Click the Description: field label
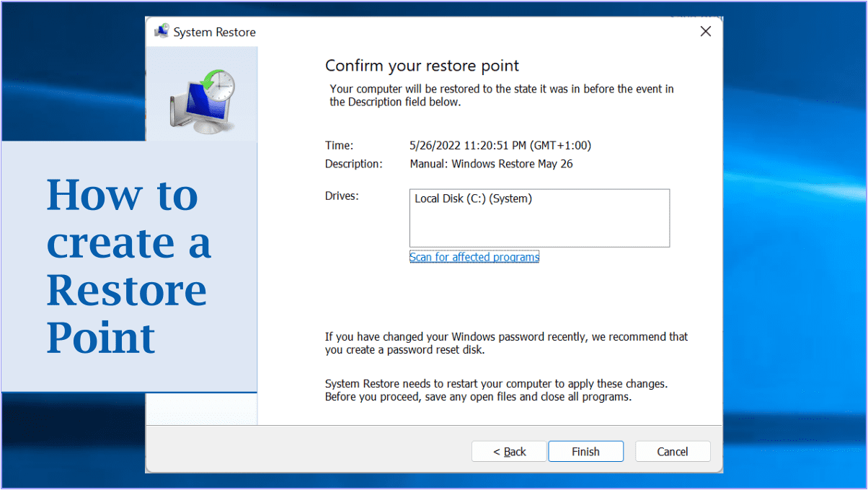 pyautogui.click(x=353, y=164)
